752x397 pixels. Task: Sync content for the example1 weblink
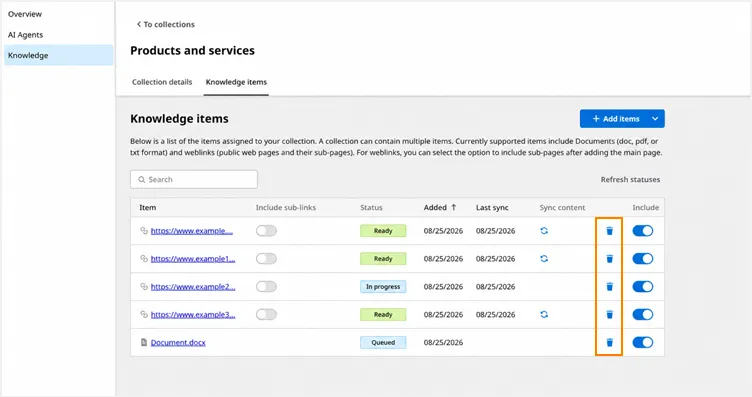(544, 258)
